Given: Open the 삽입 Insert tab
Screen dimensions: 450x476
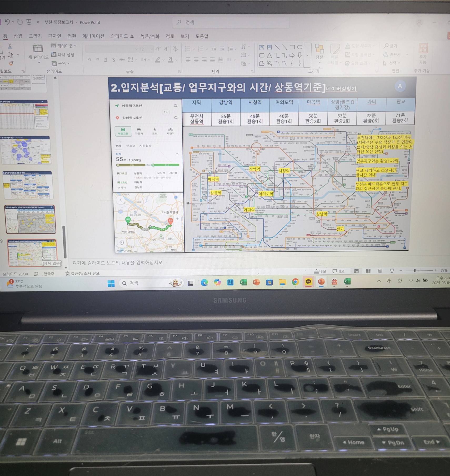Looking at the screenshot, I should pos(18,36).
